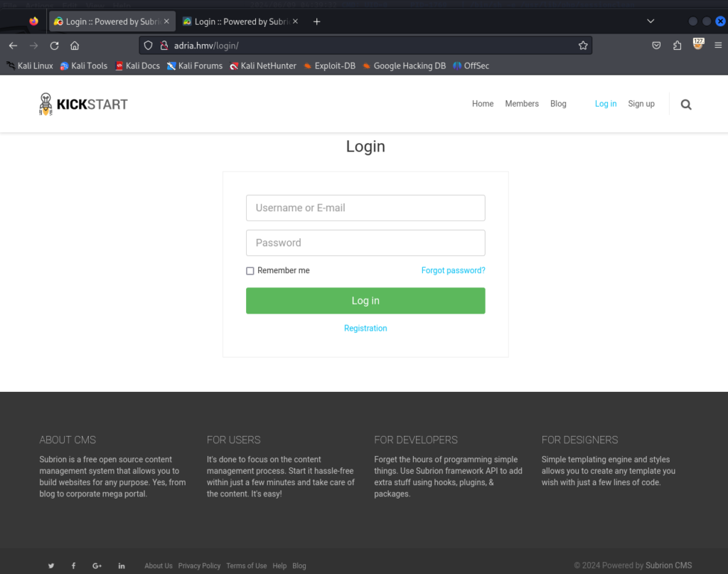728x574 pixels.
Task: Focus the Password field
Action: (x=365, y=243)
